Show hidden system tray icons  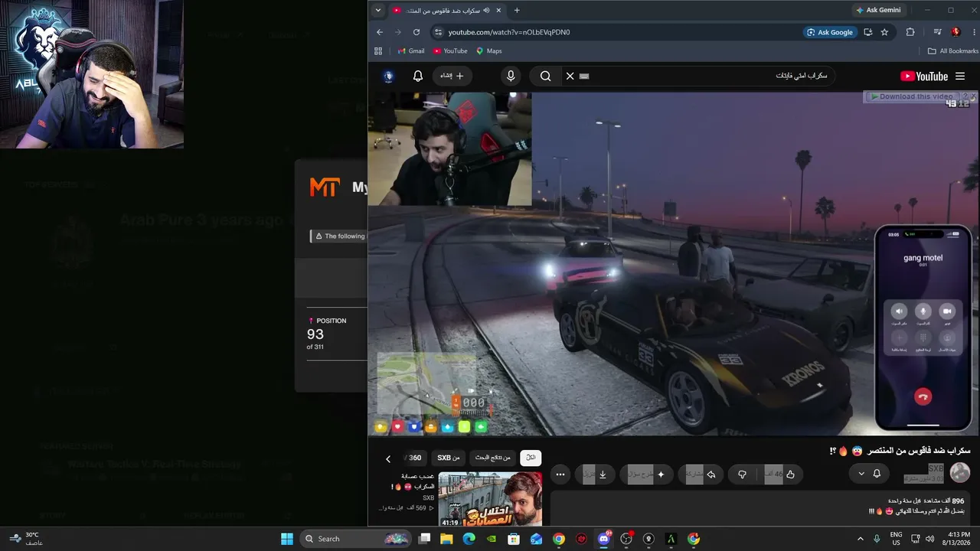860,539
